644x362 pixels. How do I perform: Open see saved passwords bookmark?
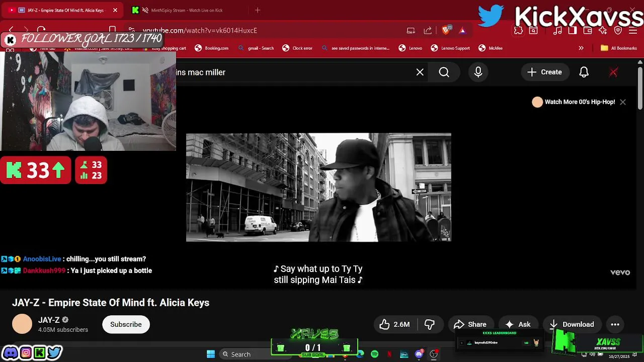(356, 48)
